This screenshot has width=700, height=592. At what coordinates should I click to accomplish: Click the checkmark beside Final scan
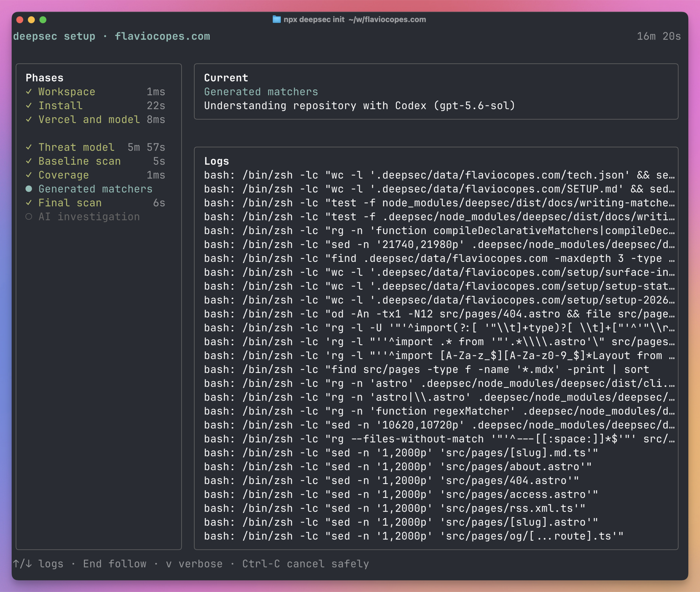pos(29,203)
